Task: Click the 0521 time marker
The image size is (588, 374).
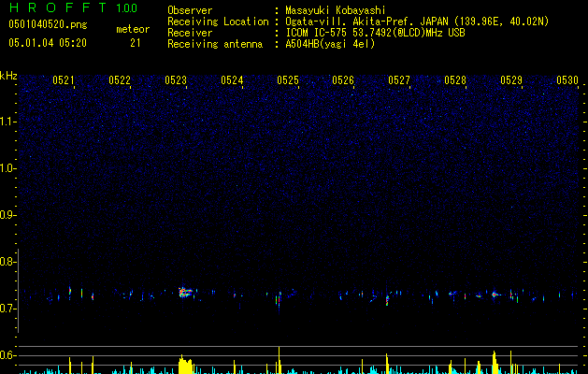Action: pyautogui.click(x=64, y=79)
